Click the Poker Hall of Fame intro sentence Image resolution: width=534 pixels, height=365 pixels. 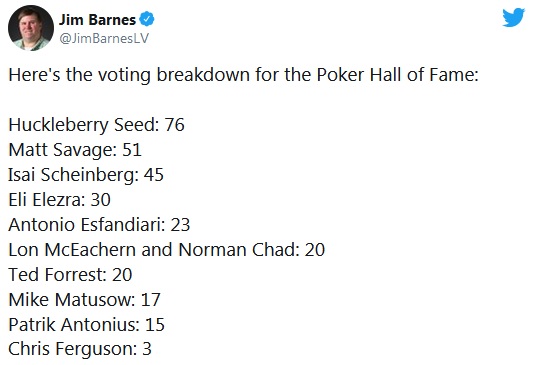(x=244, y=75)
